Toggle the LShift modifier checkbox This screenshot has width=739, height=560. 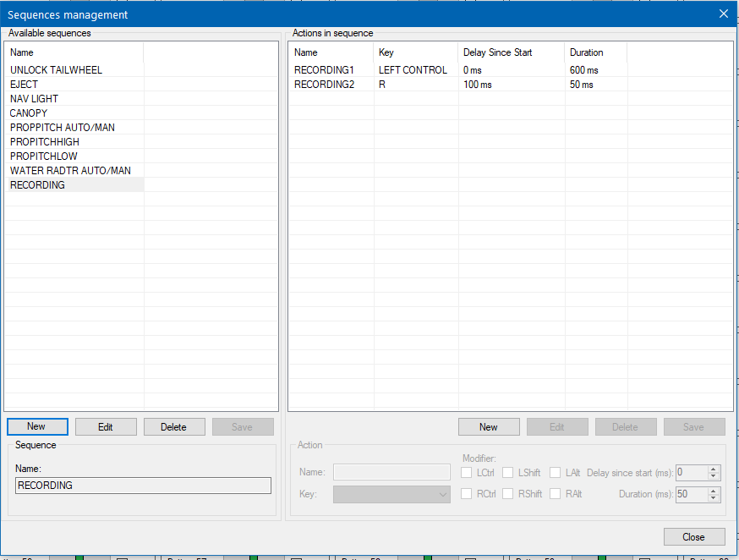[x=508, y=473]
